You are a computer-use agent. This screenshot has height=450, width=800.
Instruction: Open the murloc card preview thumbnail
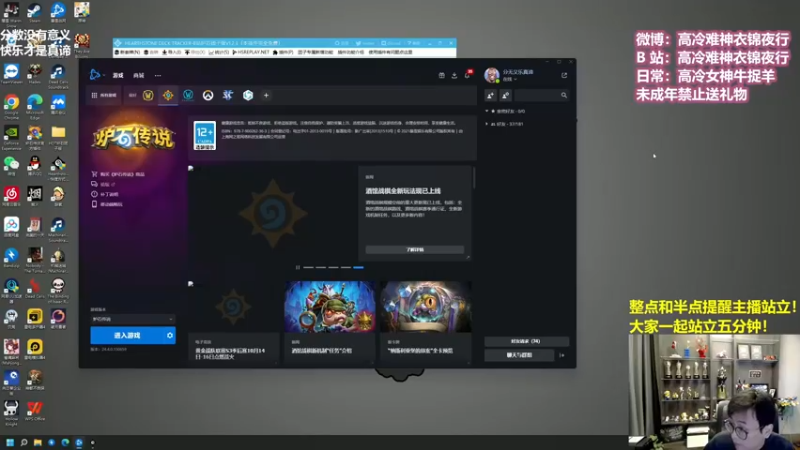(x=426, y=307)
